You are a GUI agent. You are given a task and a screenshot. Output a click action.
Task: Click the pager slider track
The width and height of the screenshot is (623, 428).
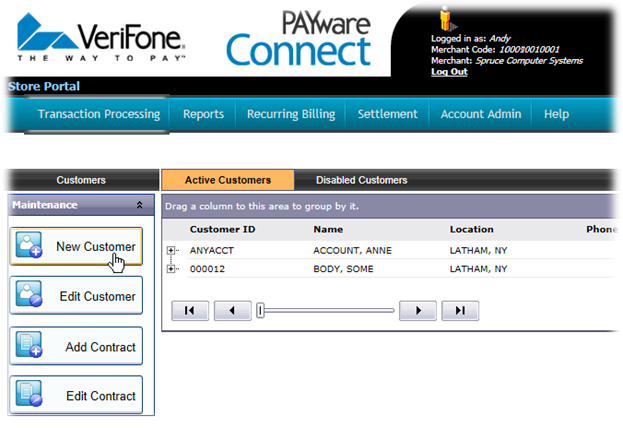click(329, 310)
